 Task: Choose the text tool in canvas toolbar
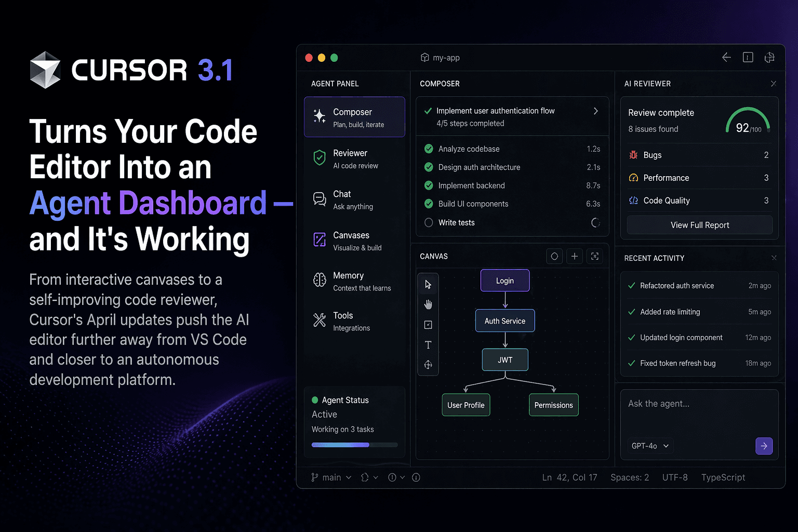428,345
